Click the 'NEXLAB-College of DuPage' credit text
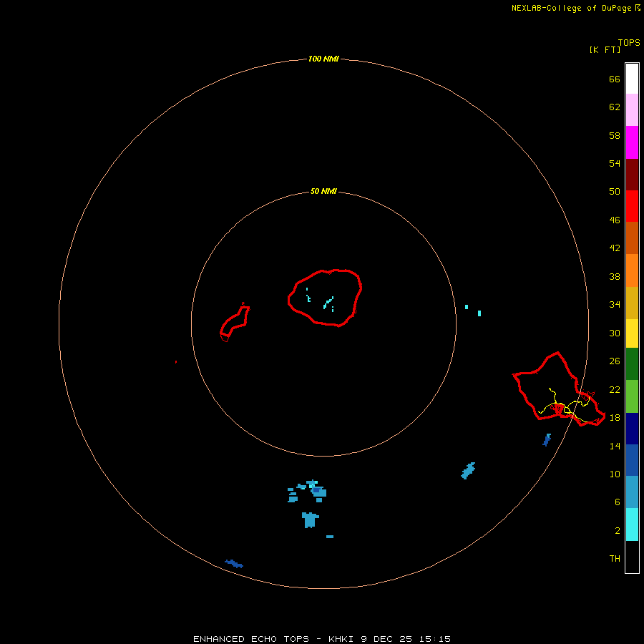Image resolution: width=644 pixels, height=644 pixels. [x=571, y=8]
